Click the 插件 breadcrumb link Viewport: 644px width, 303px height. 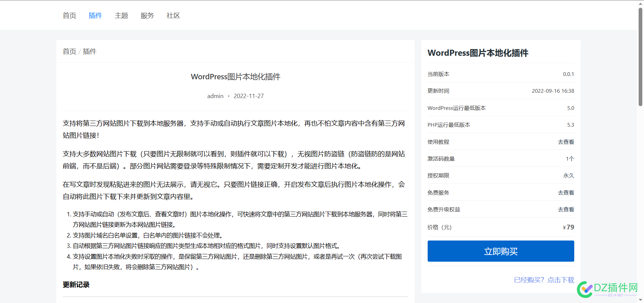90,51
